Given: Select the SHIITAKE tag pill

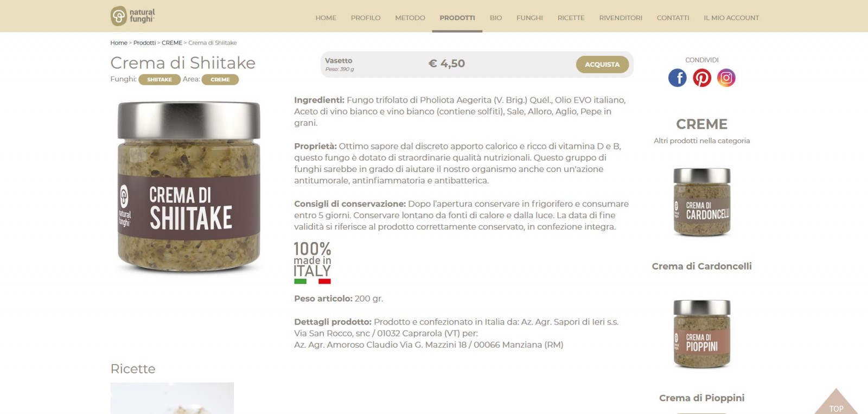Looking at the screenshot, I should 159,79.
